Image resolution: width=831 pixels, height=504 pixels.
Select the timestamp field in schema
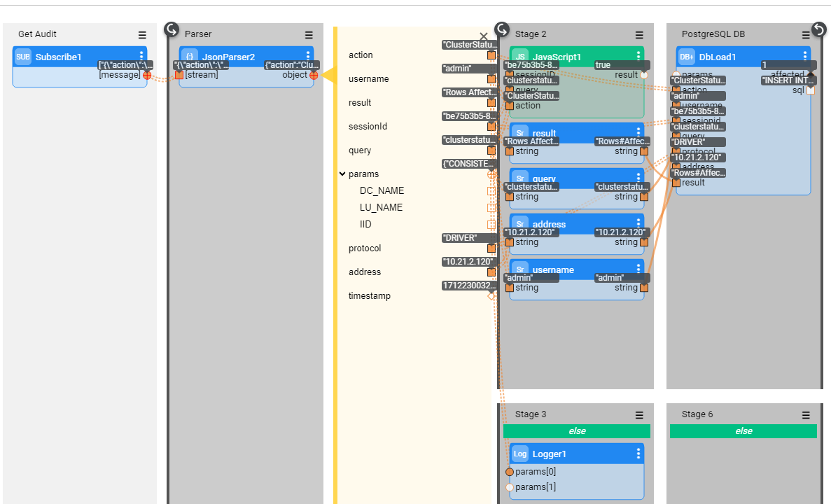coord(370,296)
